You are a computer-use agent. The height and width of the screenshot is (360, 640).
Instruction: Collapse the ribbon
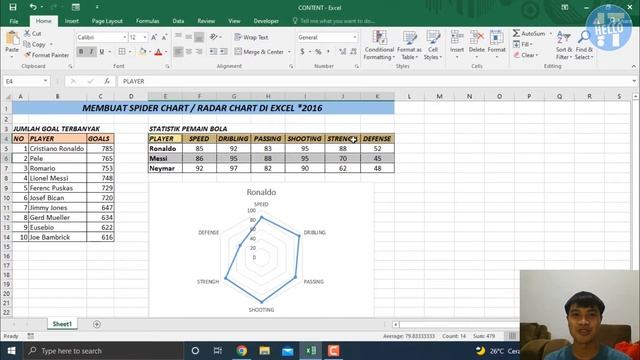pos(633,66)
